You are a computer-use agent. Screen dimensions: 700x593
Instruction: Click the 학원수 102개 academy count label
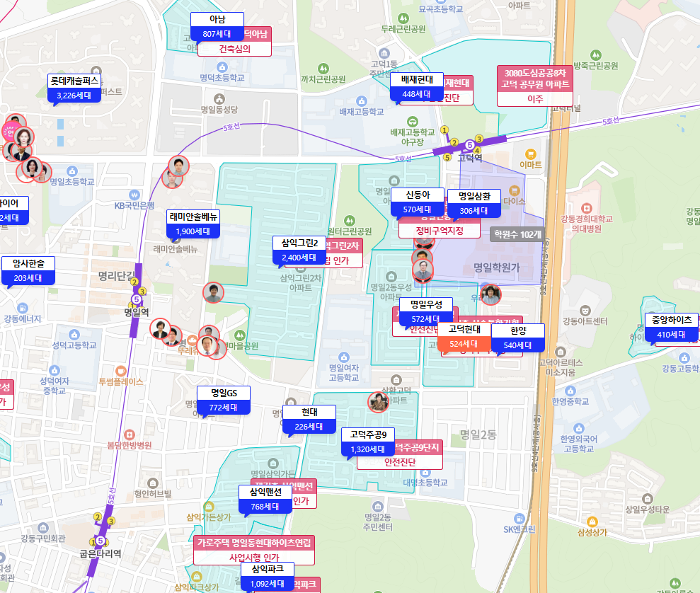point(516,234)
